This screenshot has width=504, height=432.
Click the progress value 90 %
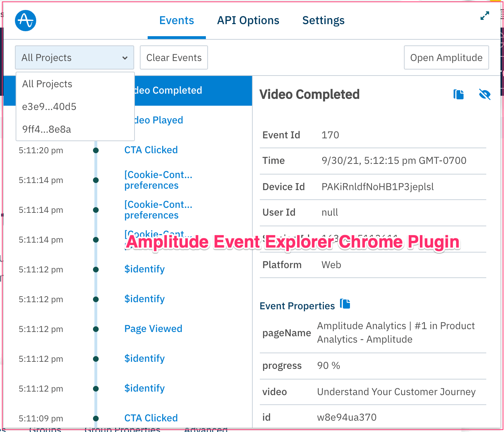coord(329,366)
